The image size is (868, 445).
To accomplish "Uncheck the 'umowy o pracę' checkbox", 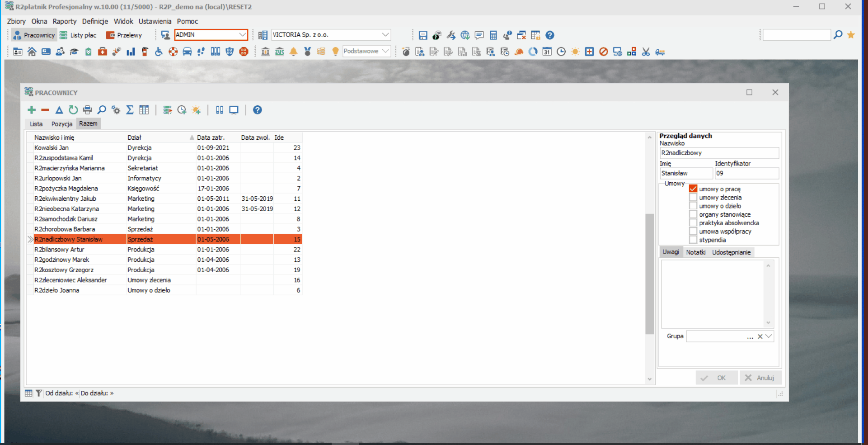I will pos(693,189).
